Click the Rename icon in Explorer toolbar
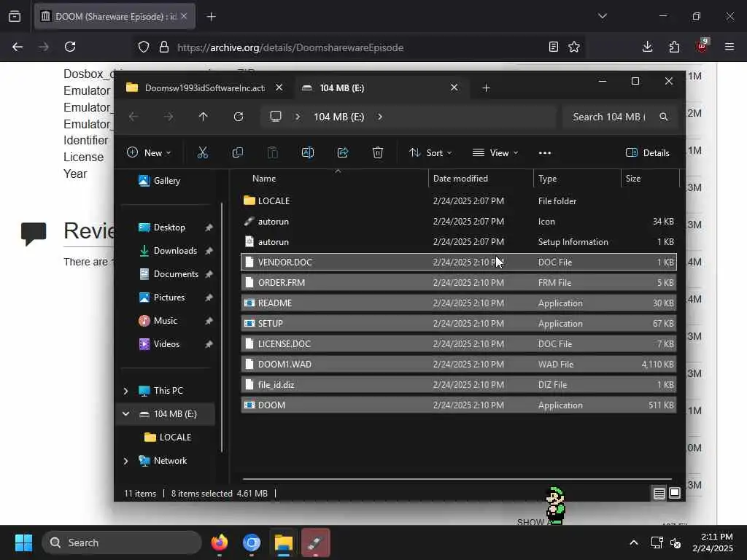 coord(308,152)
